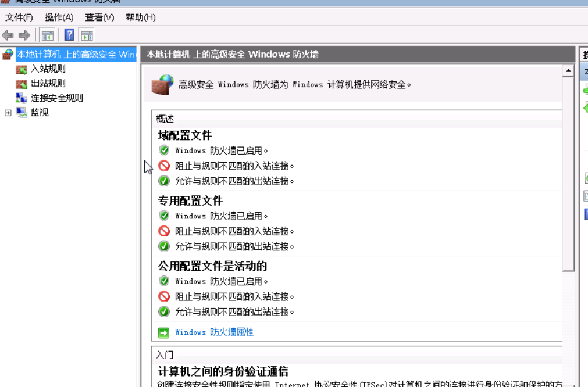The width and height of the screenshot is (588, 387).
Task: Click green check icon for 专用配置文件 outbound
Action: click(x=164, y=246)
